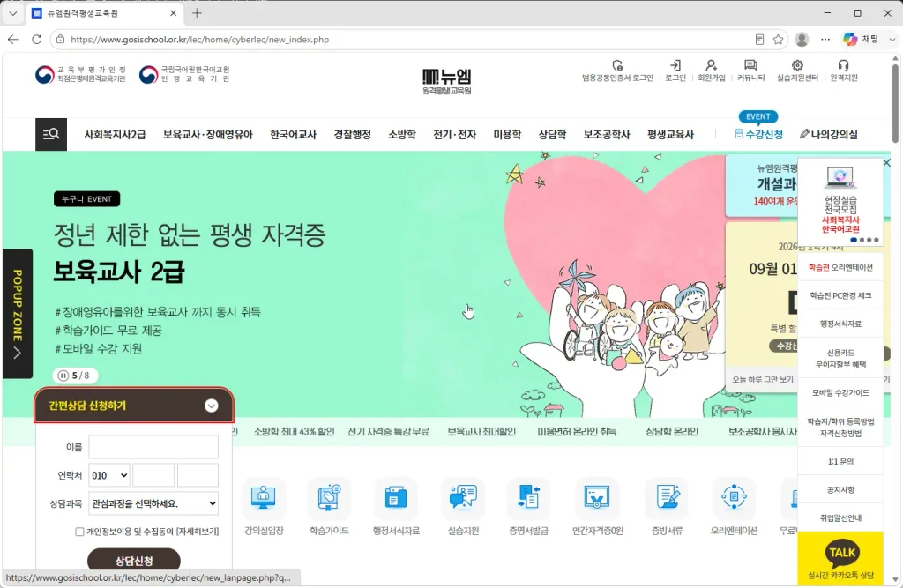The height and width of the screenshot is (588, 903).
Task: Toggle the reader view icon in address bar
Action: [x=759, y=39]
